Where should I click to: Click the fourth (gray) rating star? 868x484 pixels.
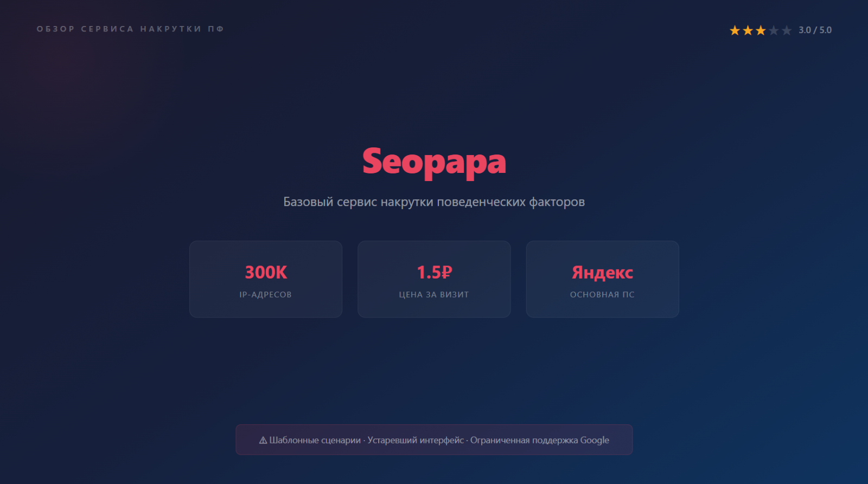(774, 30)
